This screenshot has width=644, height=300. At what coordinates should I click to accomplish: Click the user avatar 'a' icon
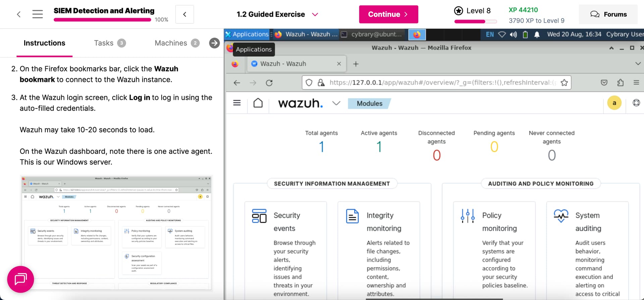coord(614,103)
